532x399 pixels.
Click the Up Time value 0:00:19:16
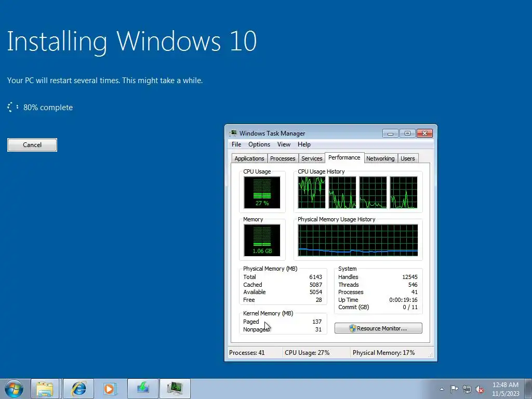tap(403, 300)
